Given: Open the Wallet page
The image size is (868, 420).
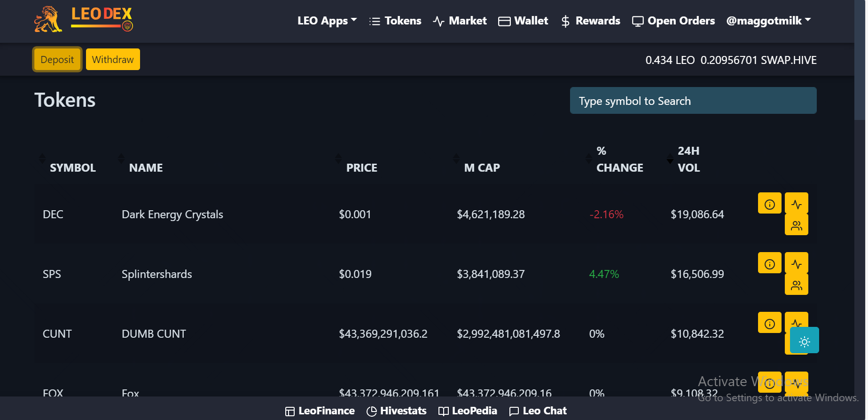Looking at the screenshot, I should point(523,21).
